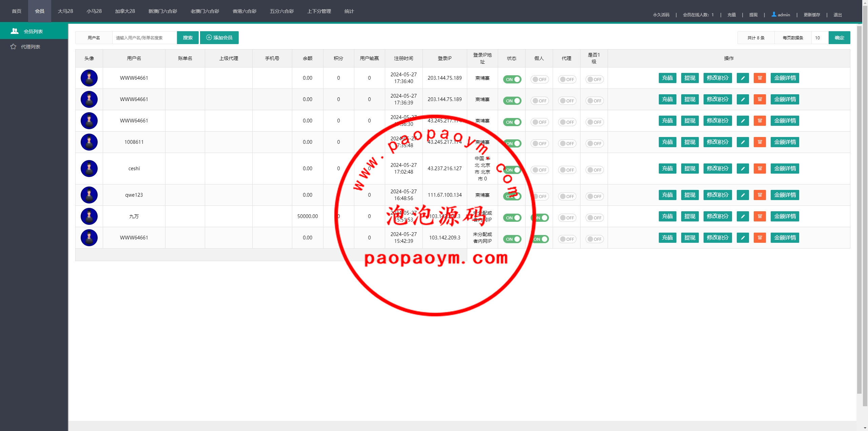This screenshot has height=431, width=868.
Task: Click 充值 button for user ceshi
Action: (x=667, y=169)
